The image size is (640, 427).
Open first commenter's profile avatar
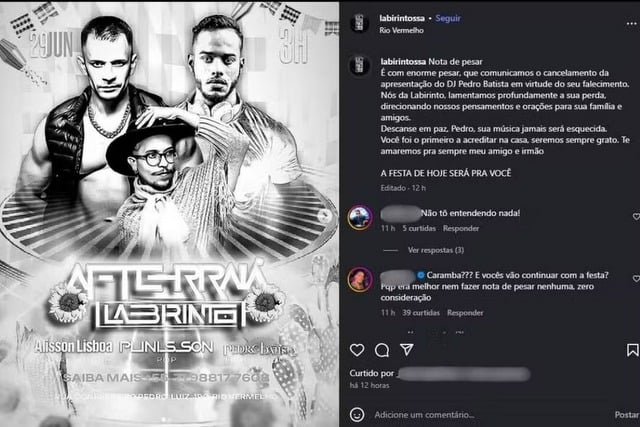coord(360,217)
